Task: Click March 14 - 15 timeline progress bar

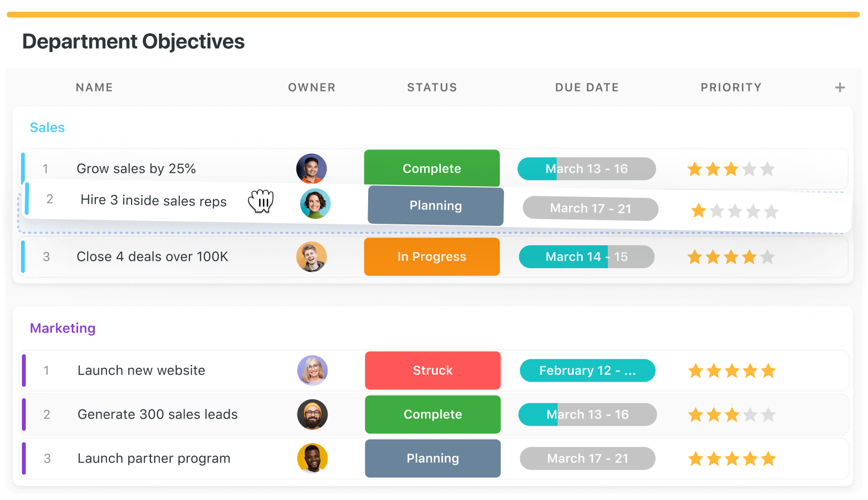Action: pos(587,256)
